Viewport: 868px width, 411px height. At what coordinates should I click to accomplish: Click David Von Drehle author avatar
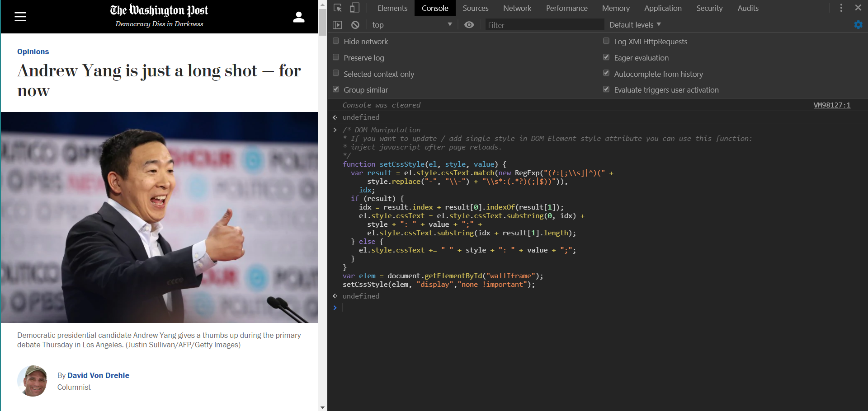tap(32, 381)
